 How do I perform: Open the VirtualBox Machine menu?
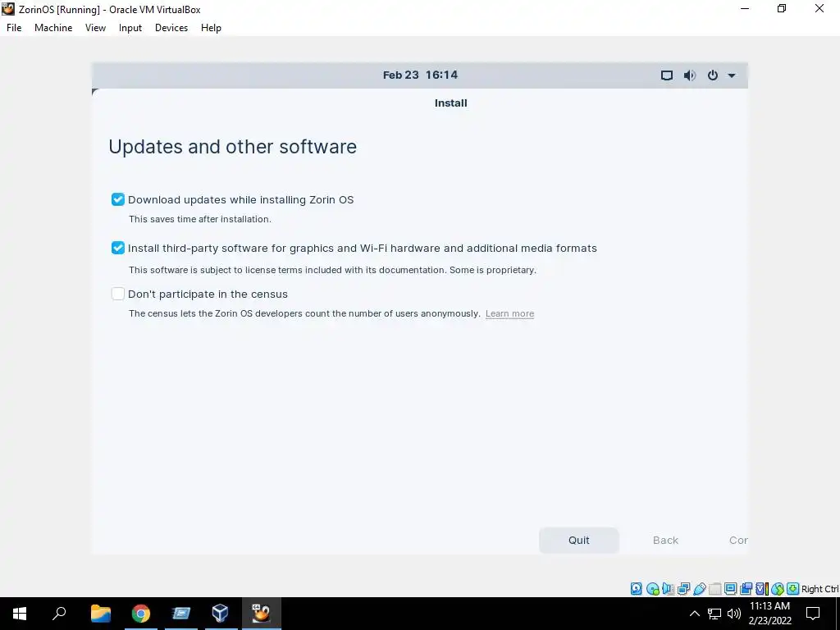coord(53,28)
